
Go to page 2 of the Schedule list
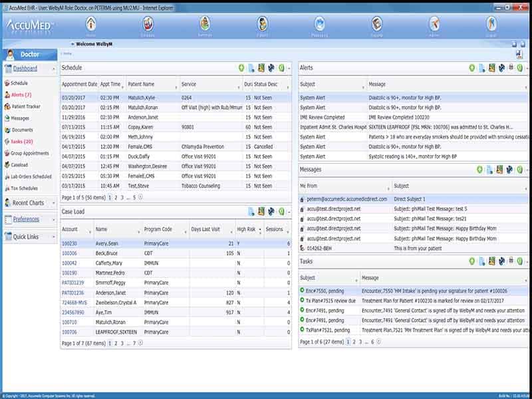click(114, 197)
